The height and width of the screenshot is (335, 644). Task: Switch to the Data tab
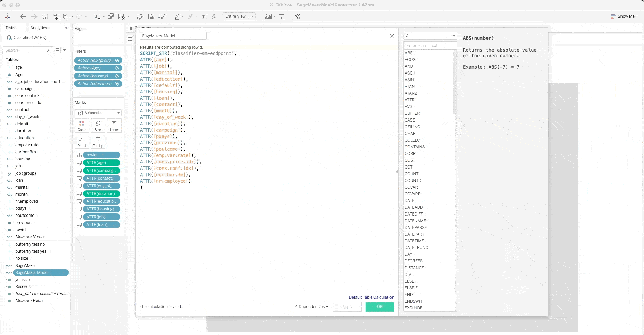coord(10,28)
